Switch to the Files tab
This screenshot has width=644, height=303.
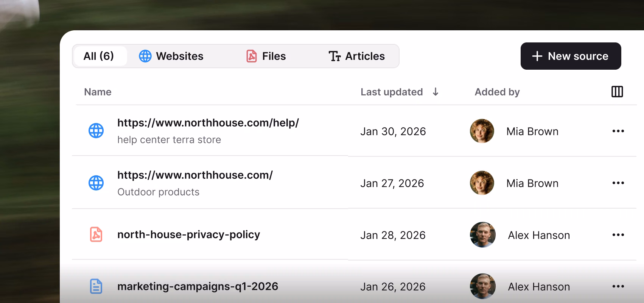click(266, 56)
